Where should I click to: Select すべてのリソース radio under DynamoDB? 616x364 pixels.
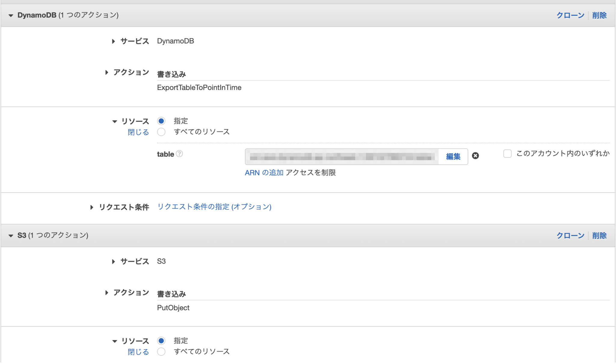click(161, 132)
